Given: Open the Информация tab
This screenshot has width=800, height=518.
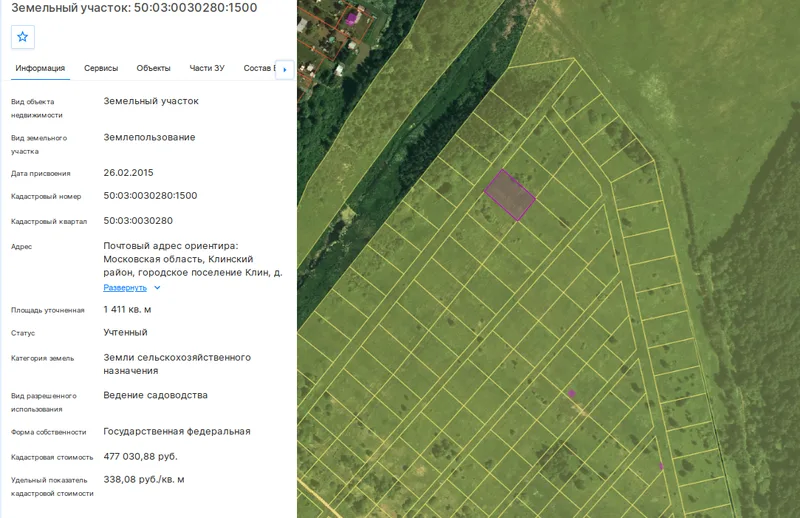Looking at the screenshot, I should 40,68.
